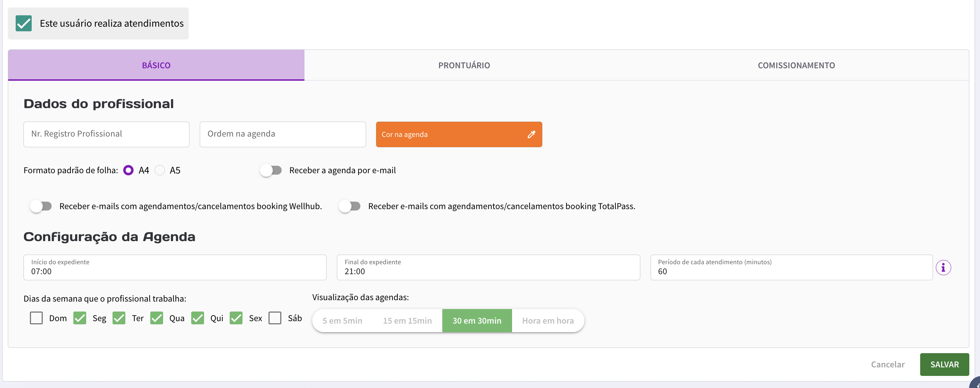Screen dimensions: 980x388
Task: Check the Sáb weekday checkbox
Action: tap(275, 318)
